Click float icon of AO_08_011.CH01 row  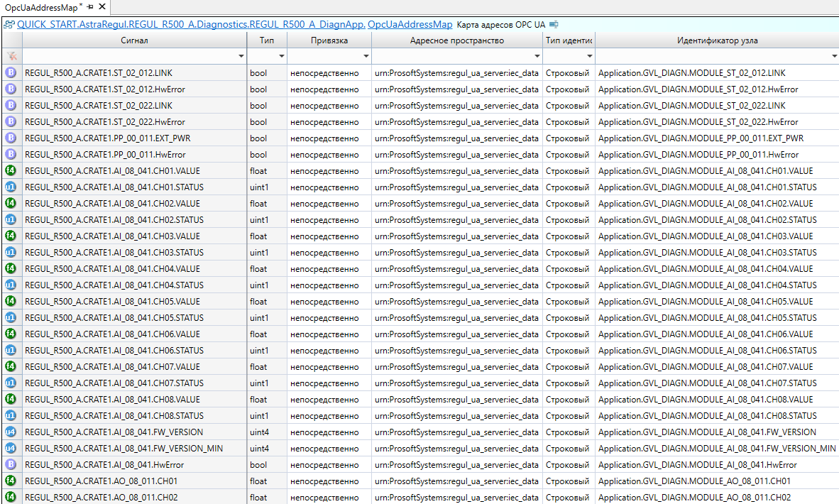[11, 481]
